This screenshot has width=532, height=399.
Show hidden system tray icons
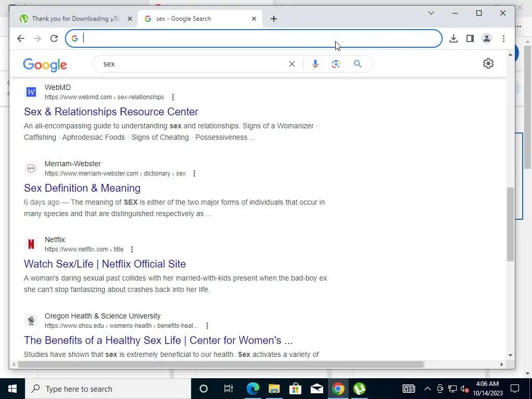(428, 389)
